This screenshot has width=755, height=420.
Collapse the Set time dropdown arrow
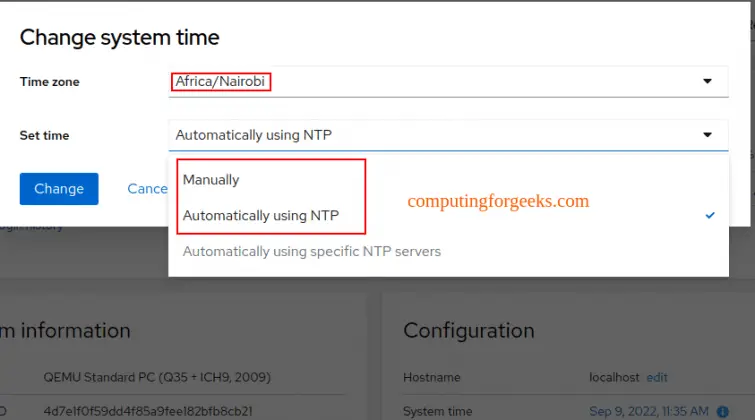[707, 135]
